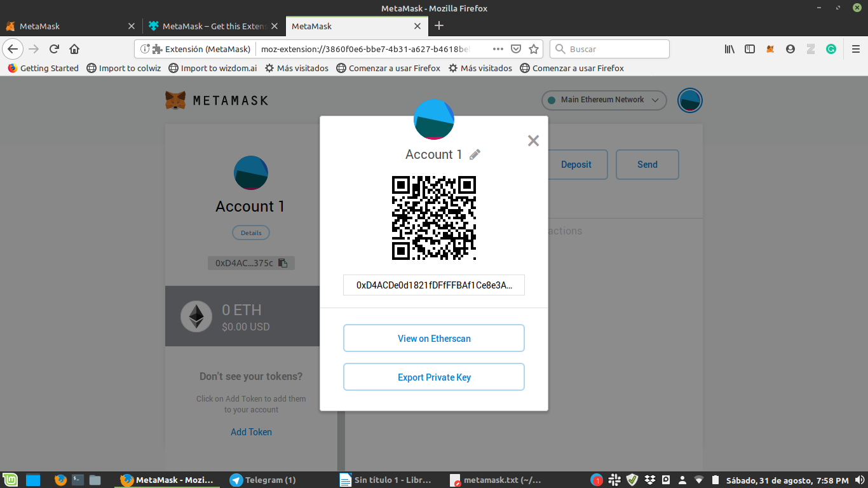Click the Deposit button
The height and width of the screenshot is (488, 868).
576,165
